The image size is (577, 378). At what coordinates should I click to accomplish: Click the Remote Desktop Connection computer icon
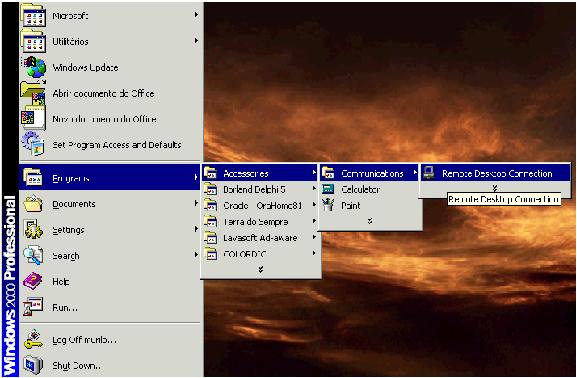[x=428, y=172]
